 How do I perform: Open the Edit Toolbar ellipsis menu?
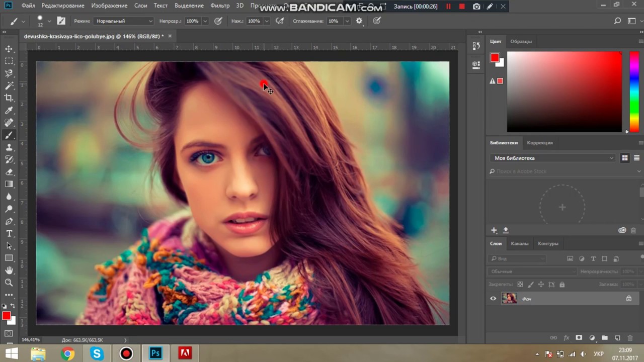[9, 295]
